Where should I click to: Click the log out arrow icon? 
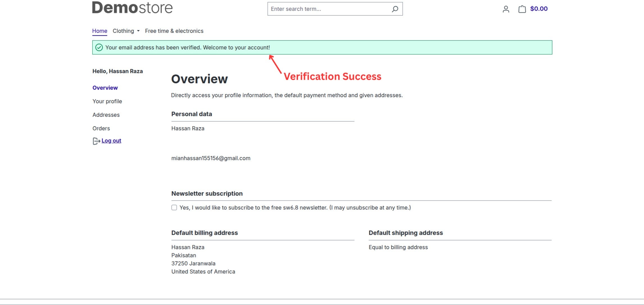click(96, 141)
